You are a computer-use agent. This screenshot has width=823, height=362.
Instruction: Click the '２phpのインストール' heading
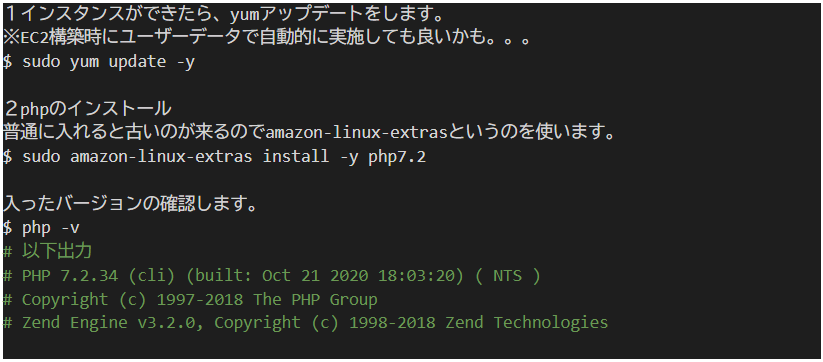click(87, 109)
